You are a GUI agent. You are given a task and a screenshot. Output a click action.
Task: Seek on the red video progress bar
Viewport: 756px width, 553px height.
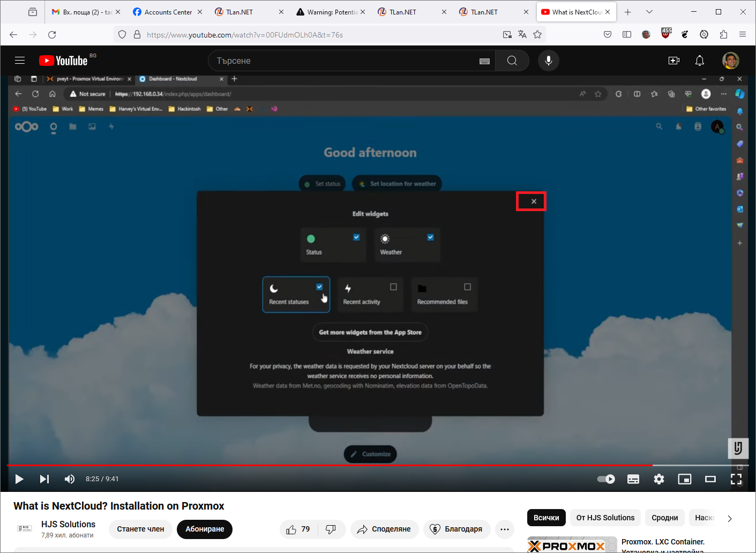tap(378, 465)
